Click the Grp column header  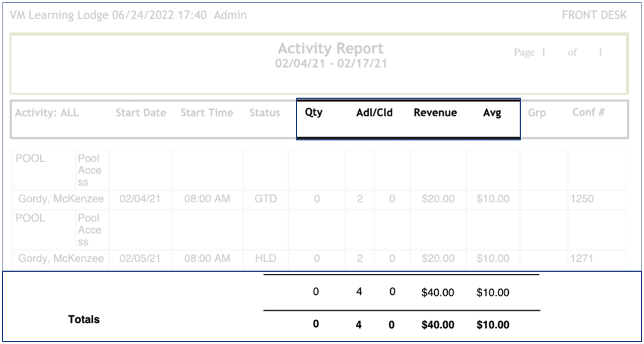(537, 113)
